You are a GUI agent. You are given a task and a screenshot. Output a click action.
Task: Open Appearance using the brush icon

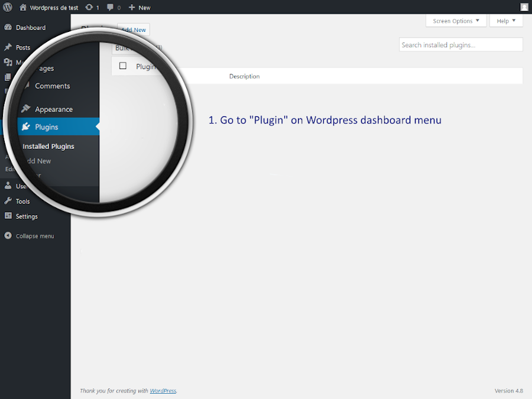pyautogui.click(x=26, y=109)
